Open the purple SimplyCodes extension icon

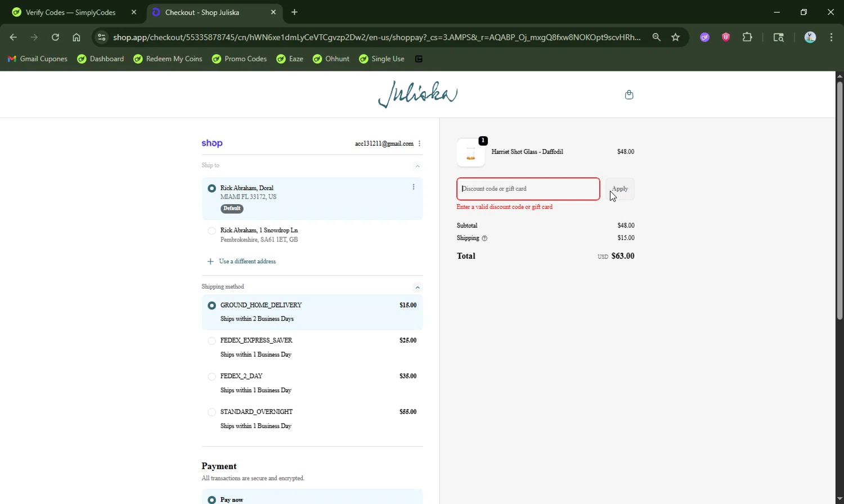[704, 37]
